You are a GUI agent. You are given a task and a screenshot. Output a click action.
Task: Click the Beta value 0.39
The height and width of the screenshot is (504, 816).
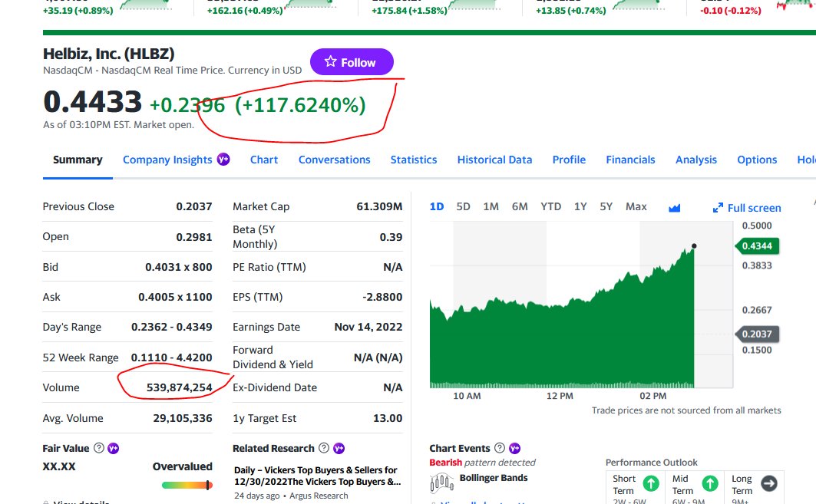[x=391, y=237]
